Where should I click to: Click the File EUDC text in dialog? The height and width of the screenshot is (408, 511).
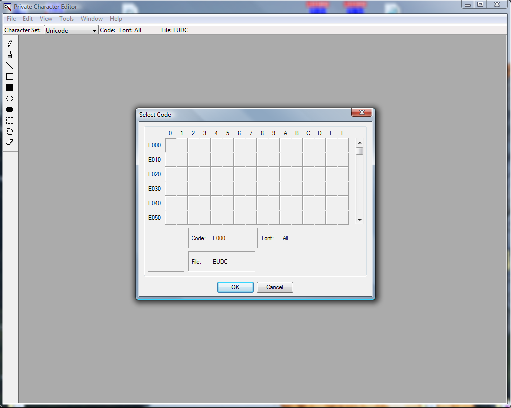pos(209,262)
